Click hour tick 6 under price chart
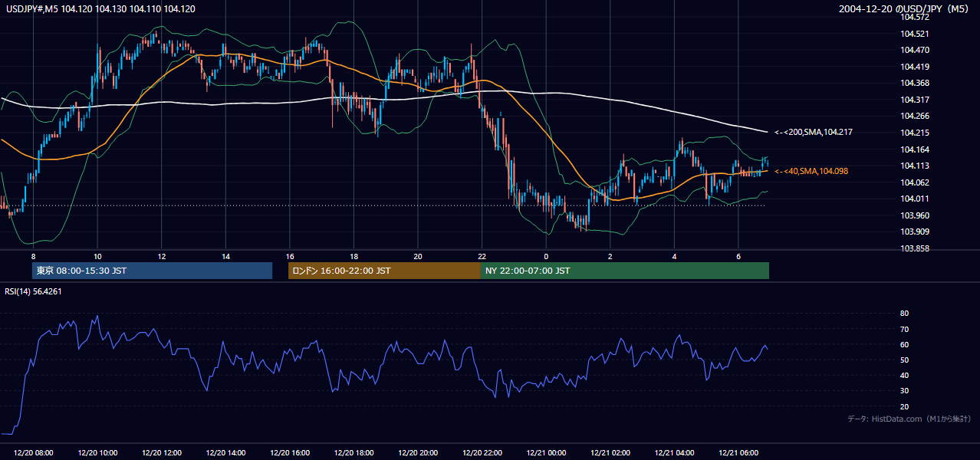Screen dimensions: 980x460 pyautogui.click(x=738, y=257)
